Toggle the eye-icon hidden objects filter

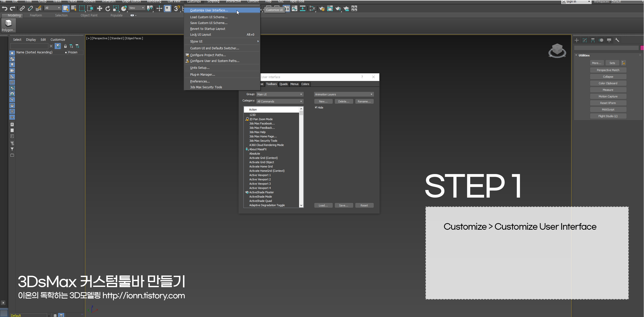[x=12, y=117]
